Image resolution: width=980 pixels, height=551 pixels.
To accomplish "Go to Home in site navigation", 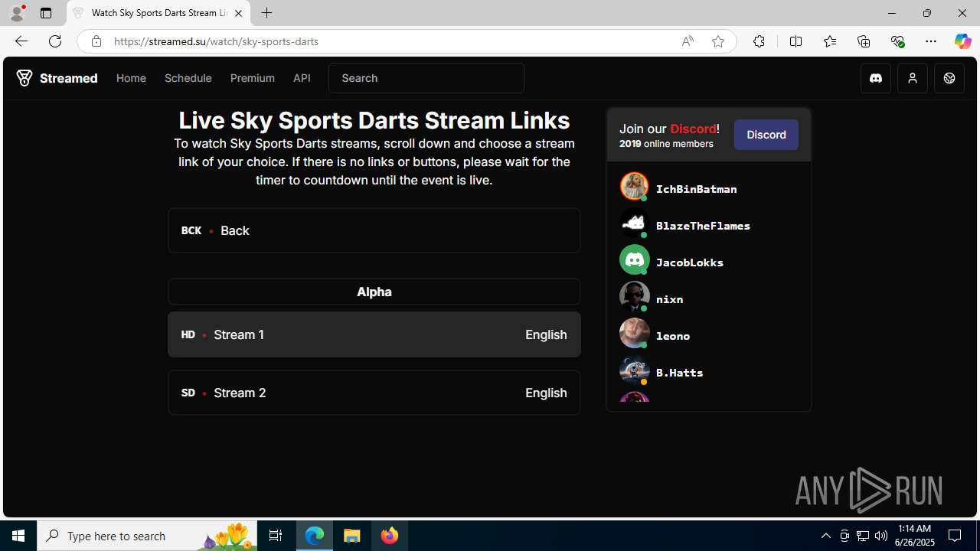I will (x=131, y=78).
